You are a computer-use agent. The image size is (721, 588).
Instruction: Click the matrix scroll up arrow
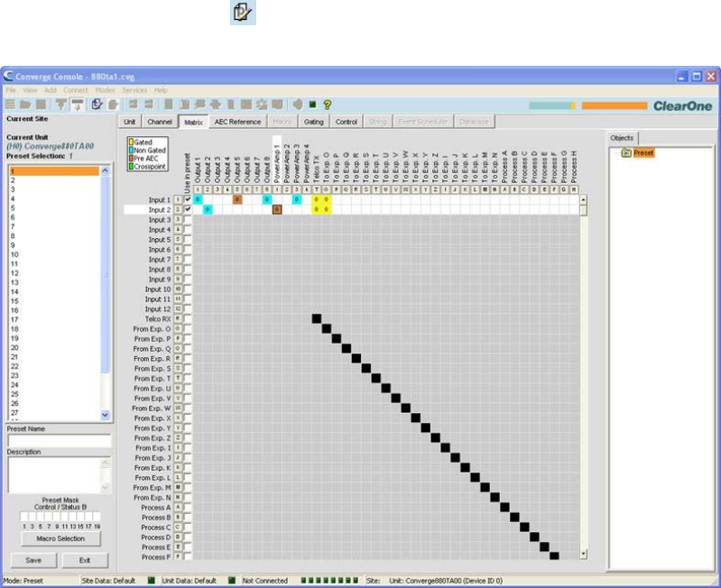tap(584, 200)
